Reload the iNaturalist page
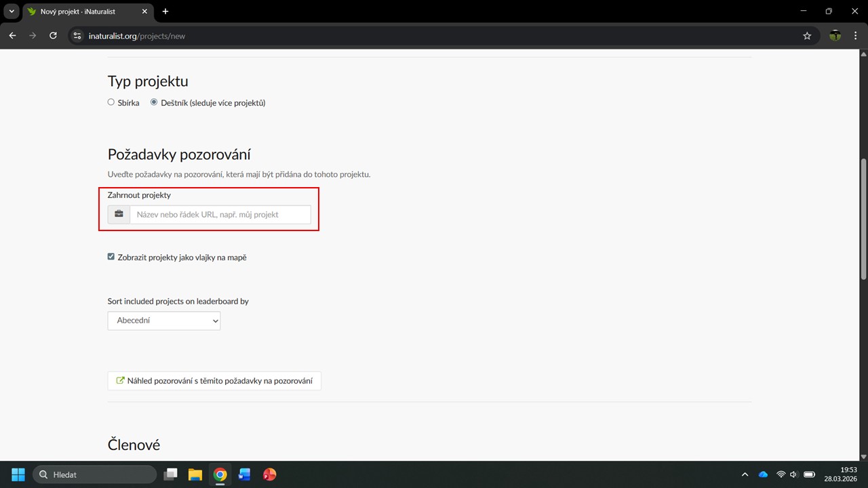The height and width of the screenshot is (488, 868). click(x=53, y=36)
